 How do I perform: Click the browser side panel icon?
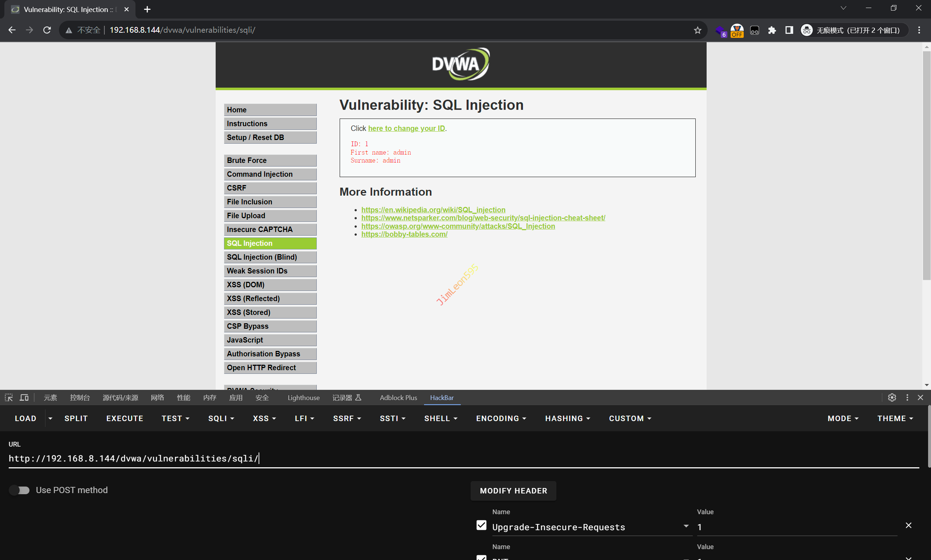(x=789, y=30)
